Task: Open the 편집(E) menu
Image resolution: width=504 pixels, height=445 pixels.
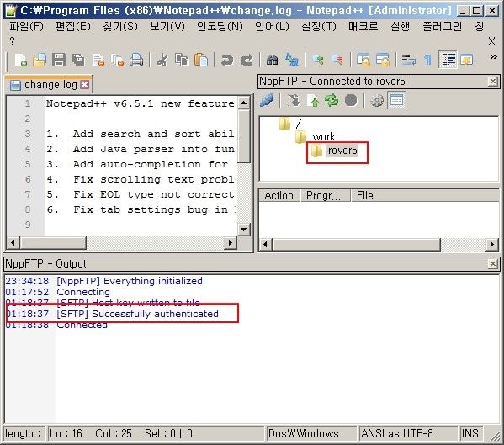Action: [73, 26]
